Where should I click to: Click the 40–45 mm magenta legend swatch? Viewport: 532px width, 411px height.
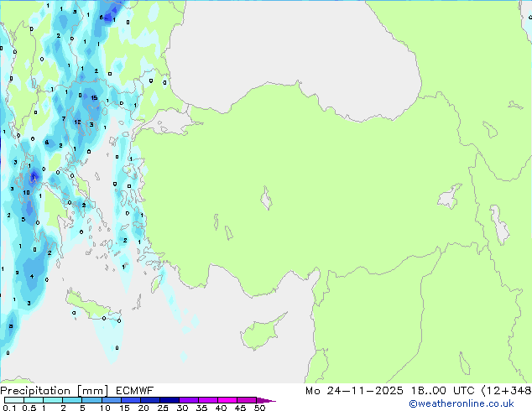tap(227, 400)
